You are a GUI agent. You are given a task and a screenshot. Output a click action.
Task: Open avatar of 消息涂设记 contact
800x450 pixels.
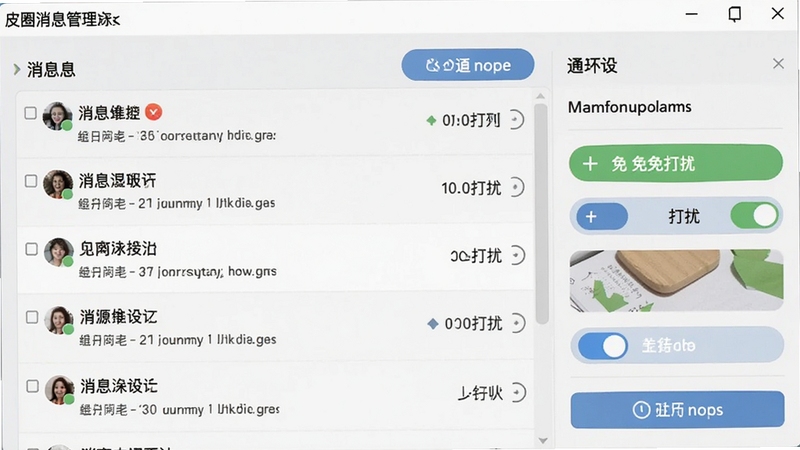60,390
